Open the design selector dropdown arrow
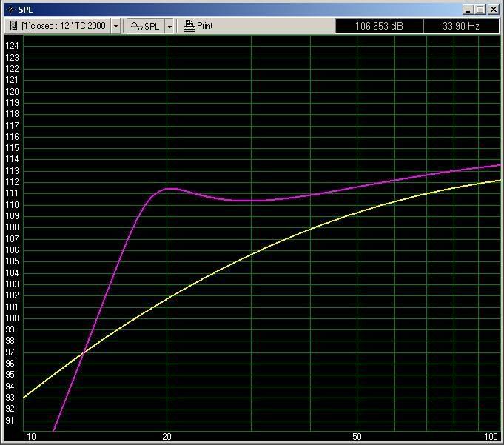 [x=115, y=26]
